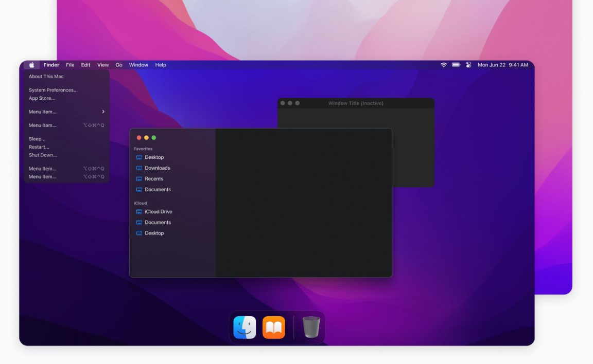Click the green zoom traffic light button
Screen dimensions: 593x364
coord(153,137)
